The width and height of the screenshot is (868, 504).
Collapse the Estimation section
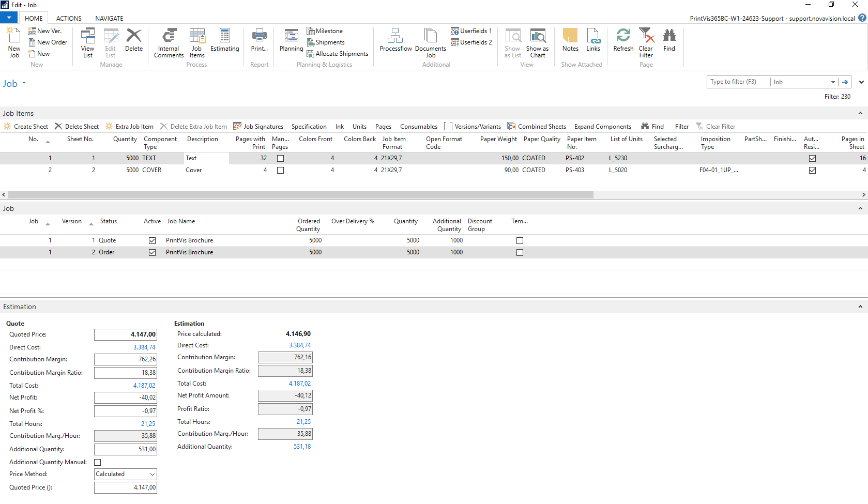click(860, 307)
